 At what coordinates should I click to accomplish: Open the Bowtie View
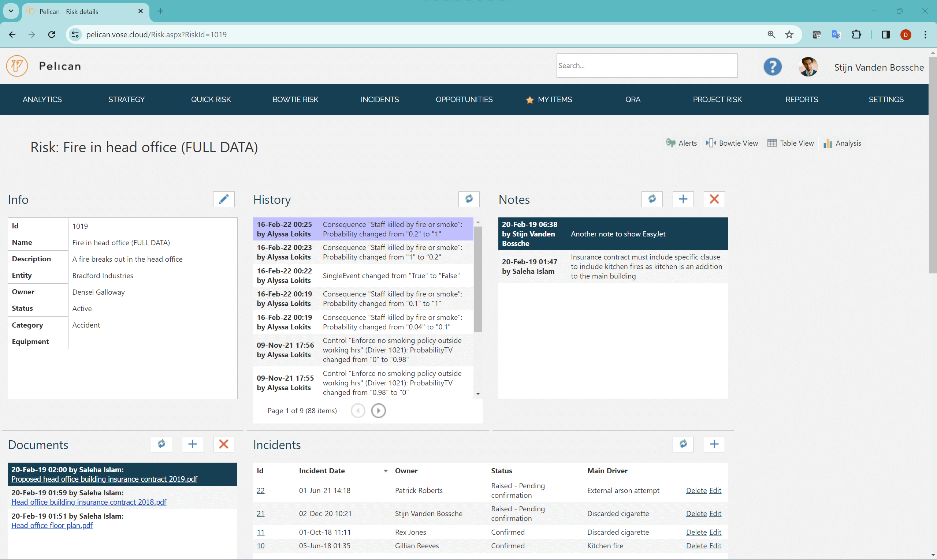click(x=732, y=143)
